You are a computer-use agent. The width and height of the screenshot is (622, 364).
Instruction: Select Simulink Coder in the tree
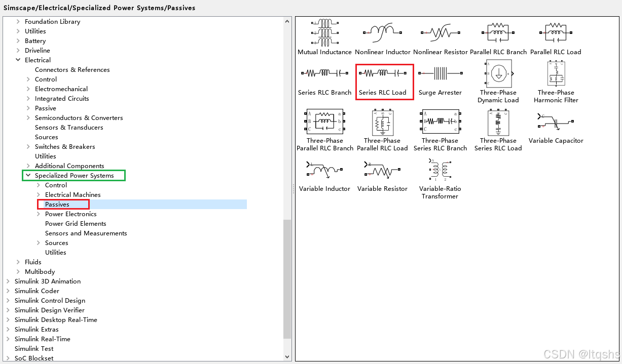pyautogui.click(x=37, y=291)
